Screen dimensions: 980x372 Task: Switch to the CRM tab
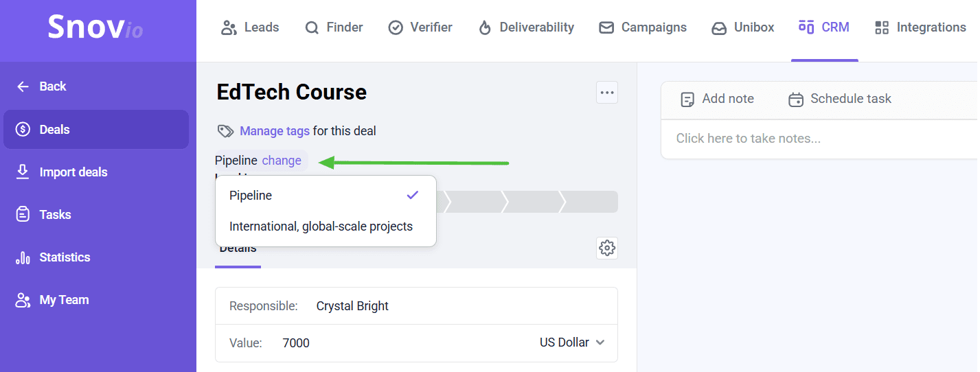pos(824,27)
